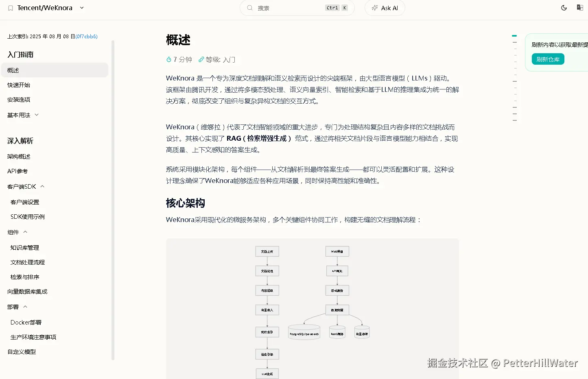Click the clock icon beside 7 分钟
This screenshot has height=379, width=588.
(x=169, y=59)
